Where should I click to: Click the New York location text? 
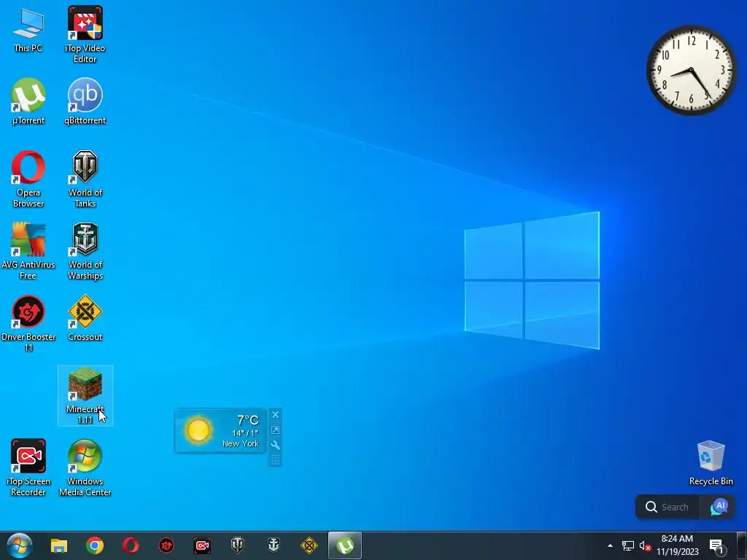click(x=241, y=443)
